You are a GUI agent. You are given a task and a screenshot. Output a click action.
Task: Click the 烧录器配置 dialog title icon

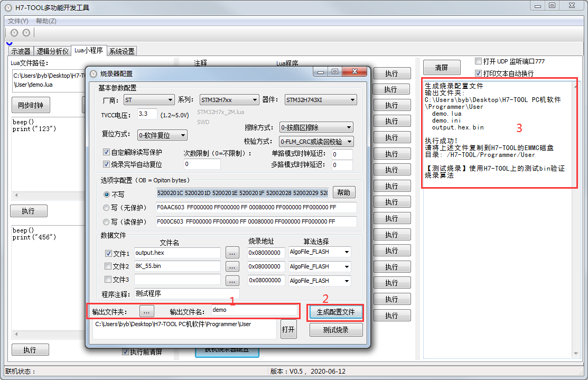(94, 74)
